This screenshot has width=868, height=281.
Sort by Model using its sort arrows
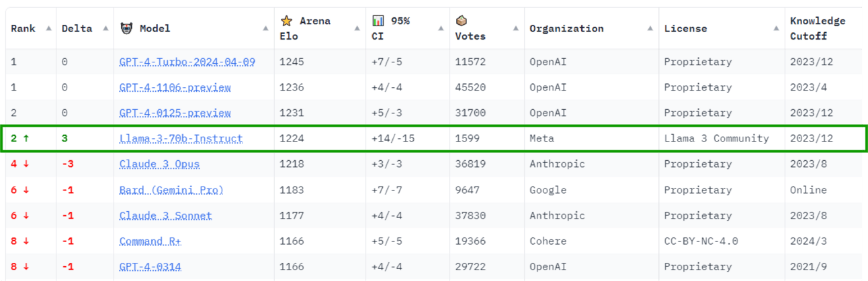coord(266,28)
